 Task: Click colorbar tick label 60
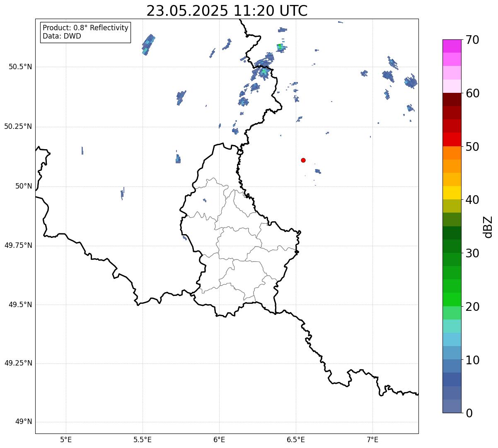(x=472, y=93)
